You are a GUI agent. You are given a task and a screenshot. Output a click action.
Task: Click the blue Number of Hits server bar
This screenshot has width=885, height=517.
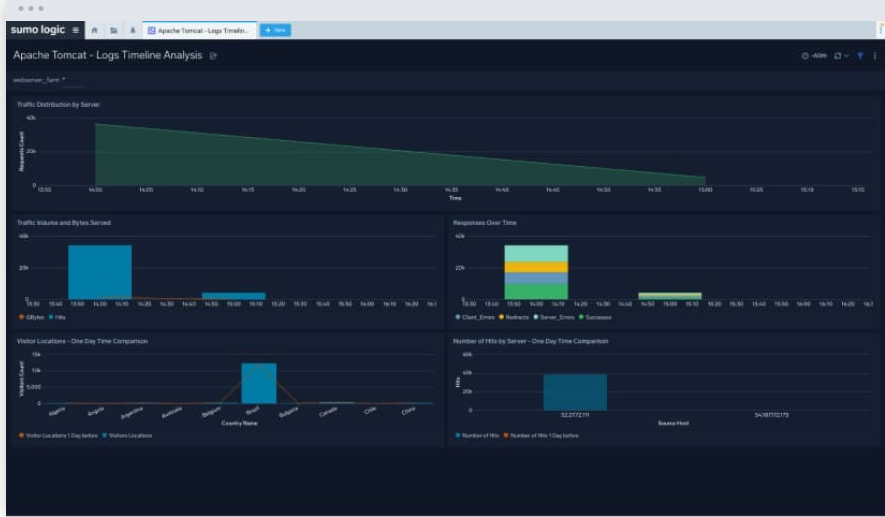click(575, 392)
